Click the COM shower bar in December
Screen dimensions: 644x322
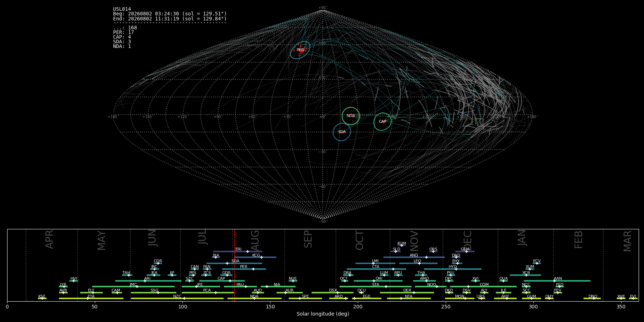[483, 287]
